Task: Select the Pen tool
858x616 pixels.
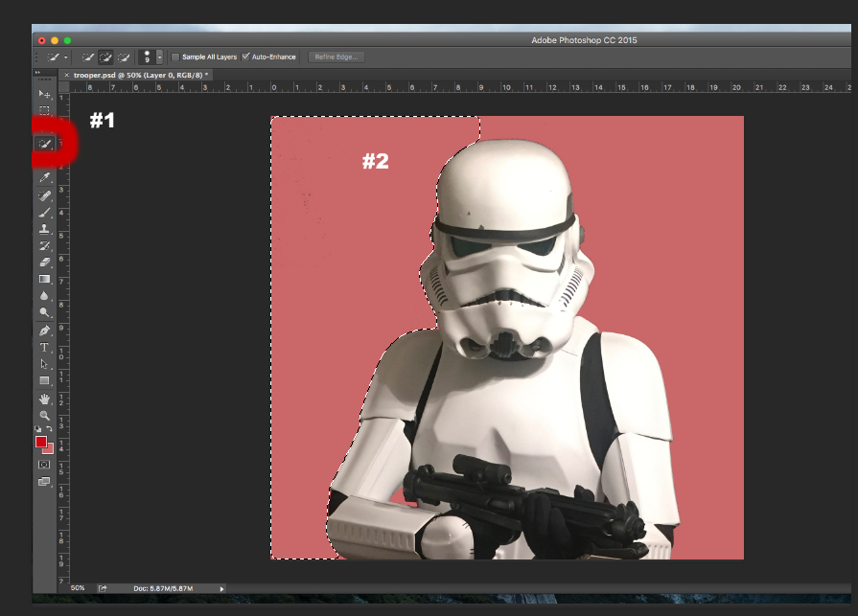Action: click(44, 331)
